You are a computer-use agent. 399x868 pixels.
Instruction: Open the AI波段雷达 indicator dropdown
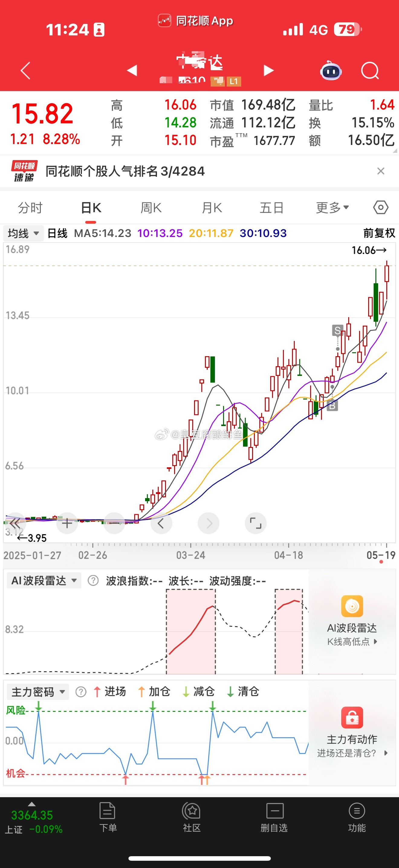point(44,580)
